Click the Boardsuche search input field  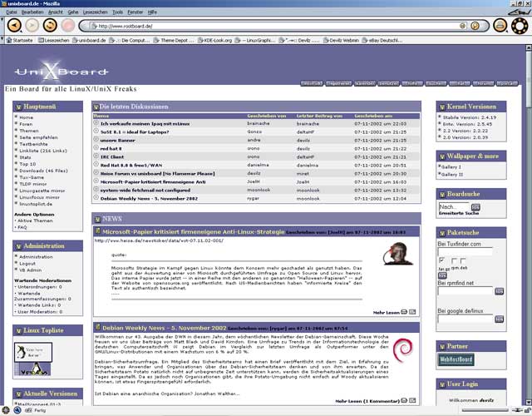tap(454, 207)
